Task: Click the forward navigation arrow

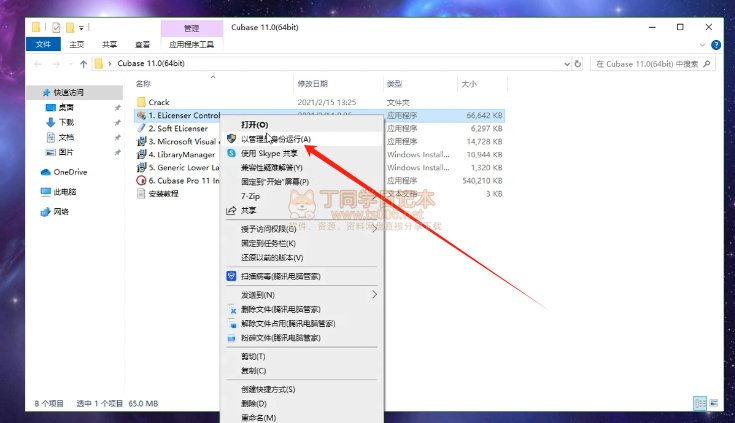Action: pos(56,64)
